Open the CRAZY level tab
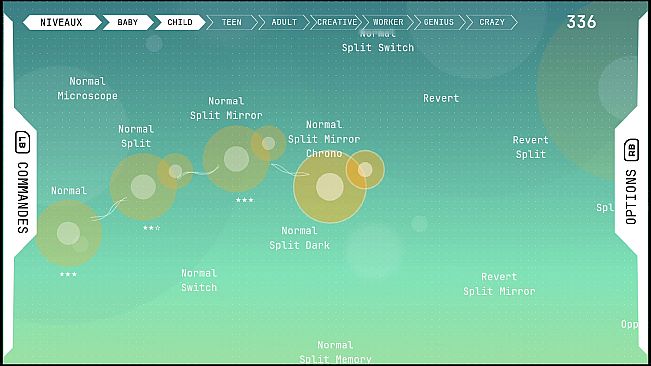The image size is (651, 366). tap(492, 22)
